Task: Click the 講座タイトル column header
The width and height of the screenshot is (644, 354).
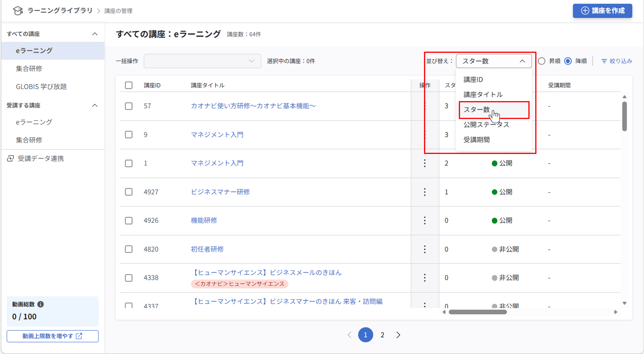Action: [208, 85]
